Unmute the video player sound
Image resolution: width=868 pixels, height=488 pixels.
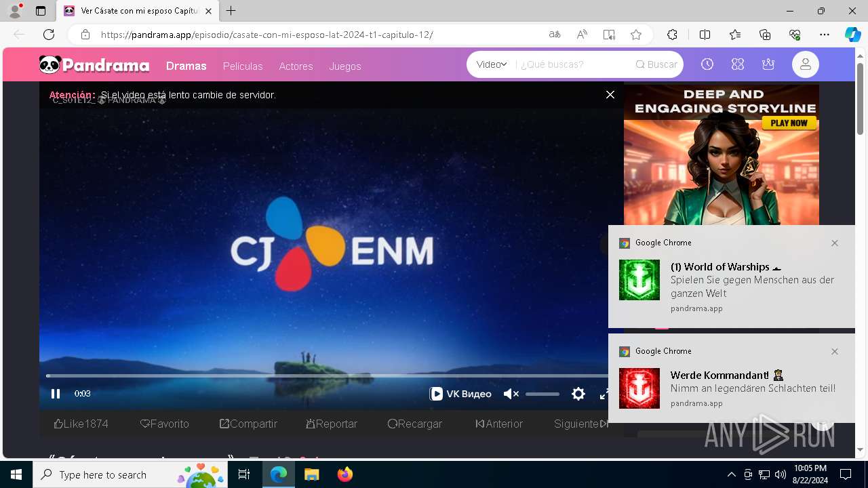point(511,394)
